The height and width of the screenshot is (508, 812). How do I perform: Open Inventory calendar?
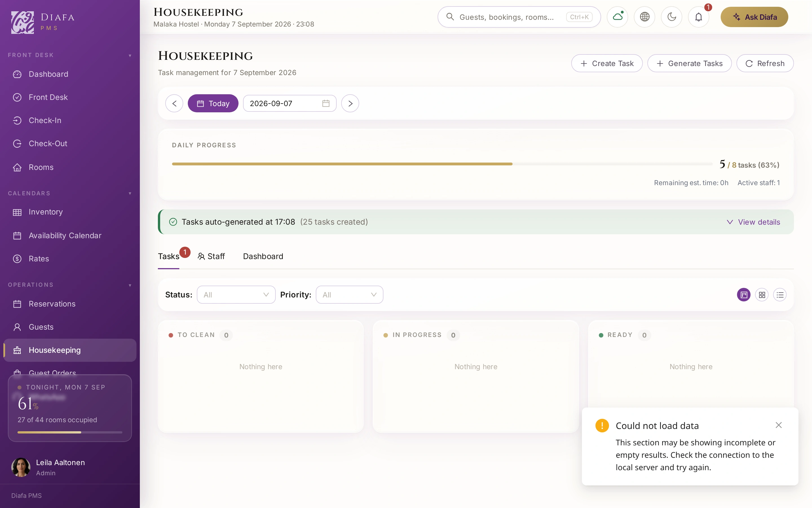(70, 212)
